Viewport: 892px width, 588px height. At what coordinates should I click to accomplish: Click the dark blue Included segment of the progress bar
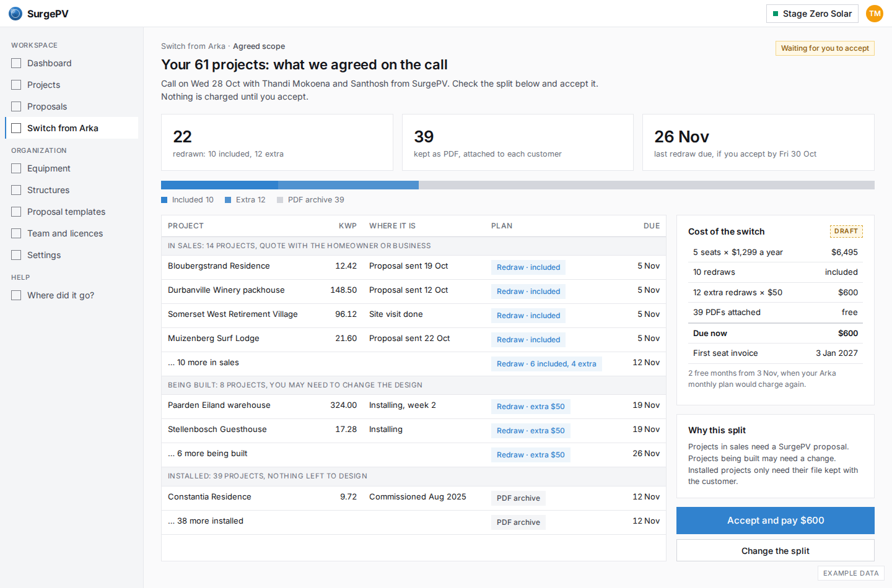click(219, 185)
